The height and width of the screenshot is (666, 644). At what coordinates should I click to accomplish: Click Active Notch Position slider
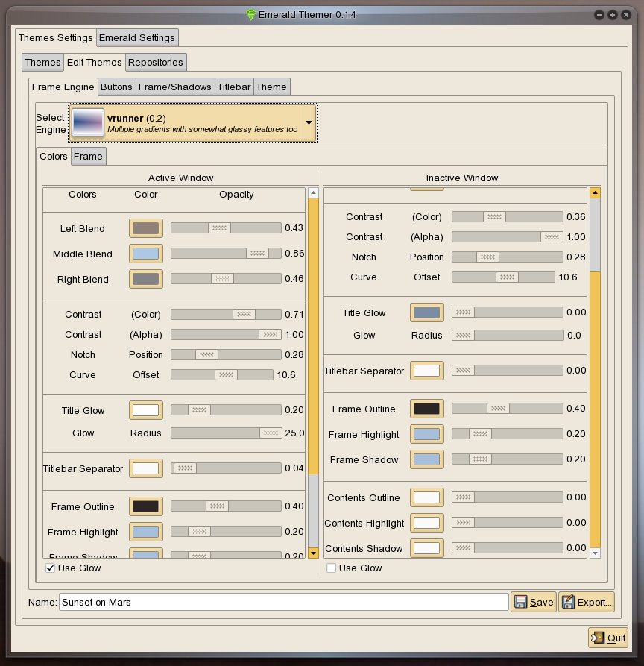pos(226,355)
